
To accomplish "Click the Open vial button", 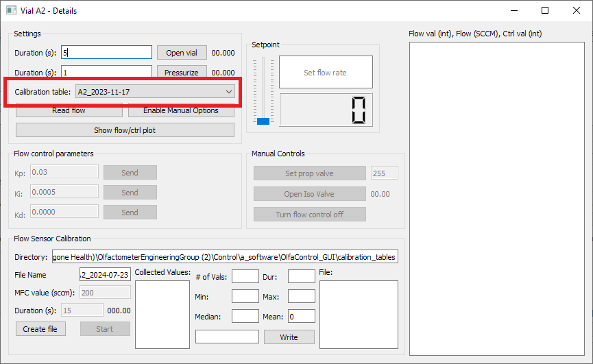I will [182, 53].
